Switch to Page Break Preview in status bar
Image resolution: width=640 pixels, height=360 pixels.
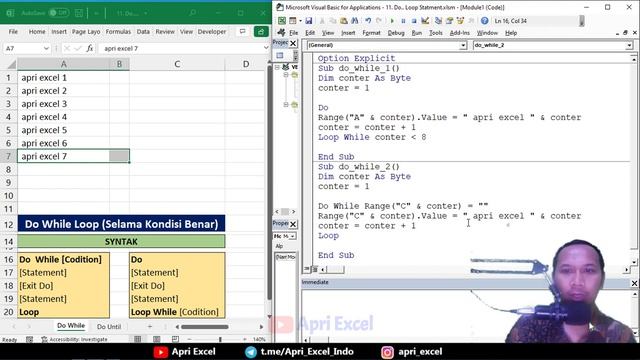(175, 339)
